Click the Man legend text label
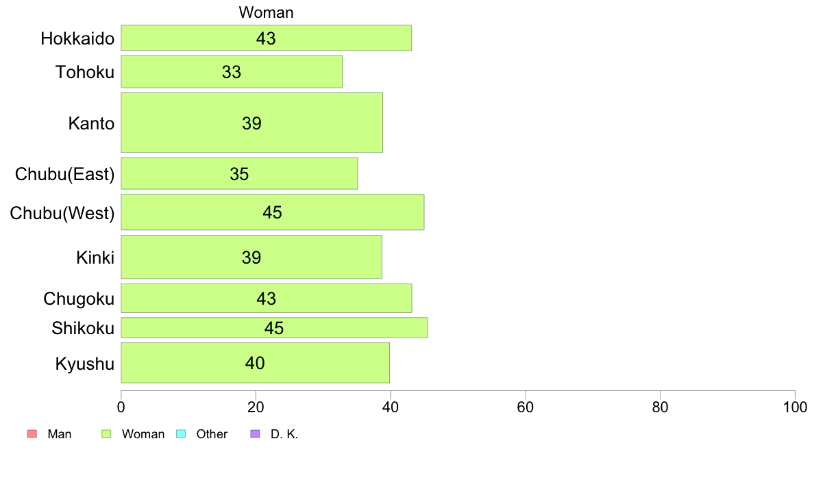The image size is (814, 504). (x=59, y=434)
